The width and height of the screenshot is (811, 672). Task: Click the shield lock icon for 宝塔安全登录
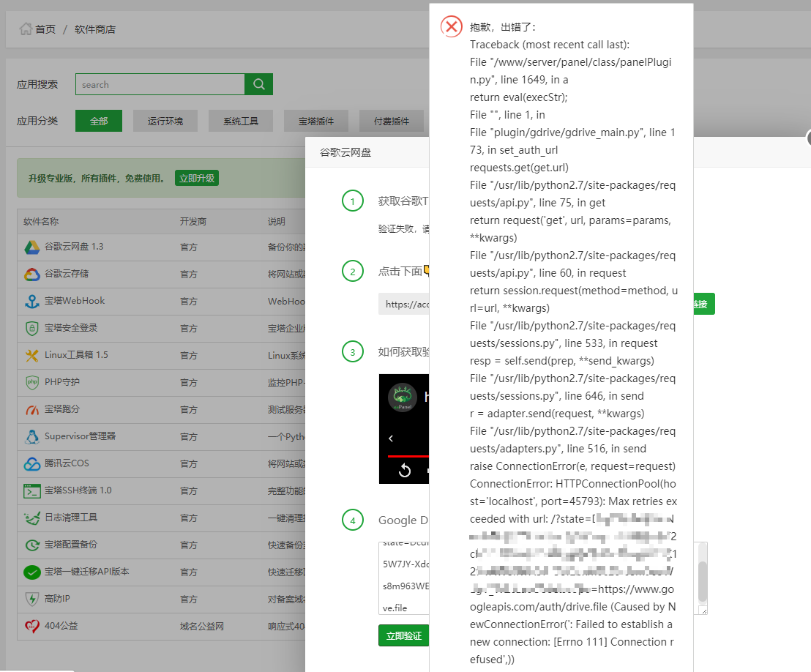click(x=32, y=329)
